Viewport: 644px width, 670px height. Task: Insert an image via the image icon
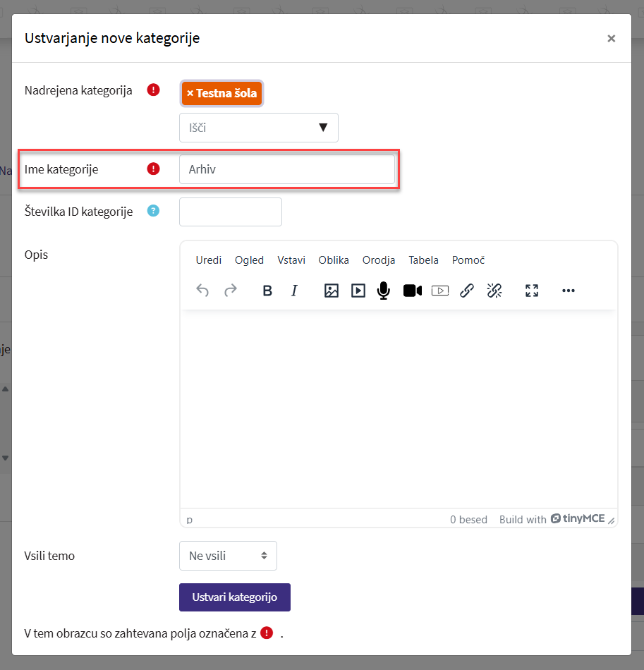[x=332, y=291]
